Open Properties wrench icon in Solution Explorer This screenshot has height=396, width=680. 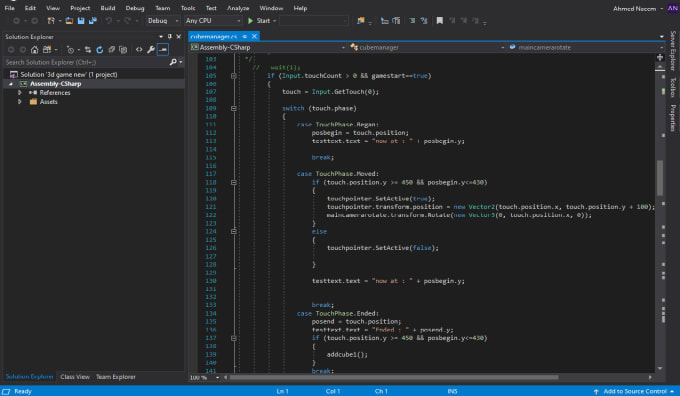point(150,49)
